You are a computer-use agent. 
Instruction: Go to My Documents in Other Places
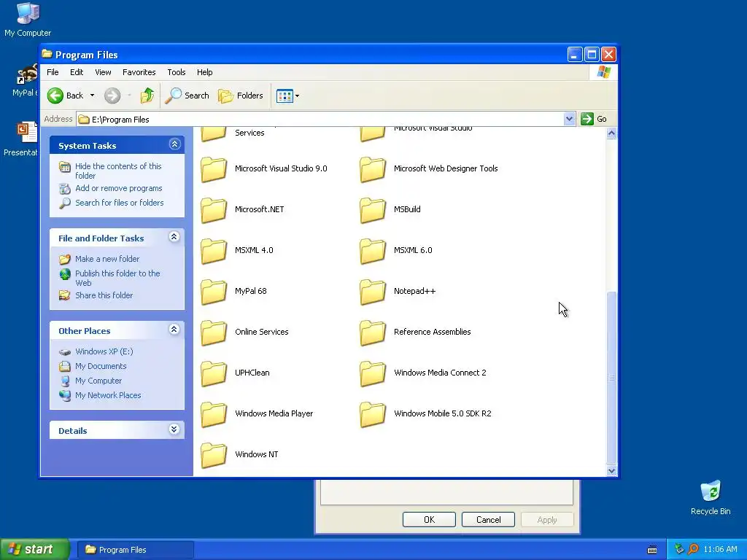pos(101,366)
